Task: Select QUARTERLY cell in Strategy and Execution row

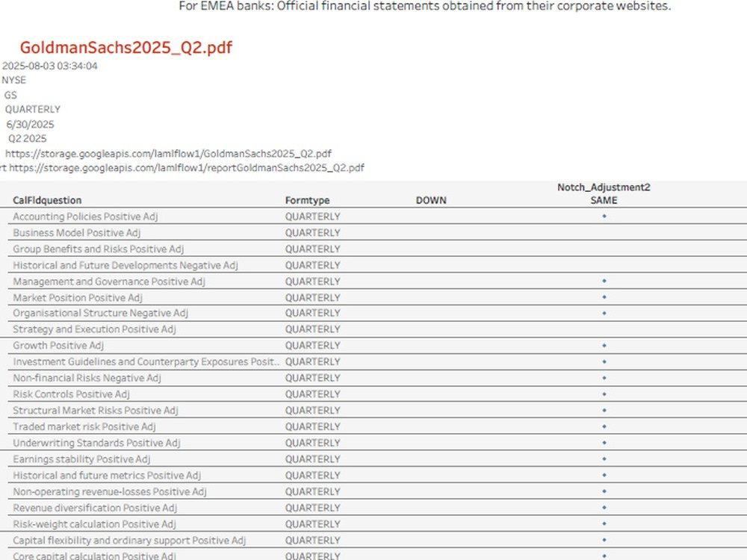Action: (x=312, y=329)
